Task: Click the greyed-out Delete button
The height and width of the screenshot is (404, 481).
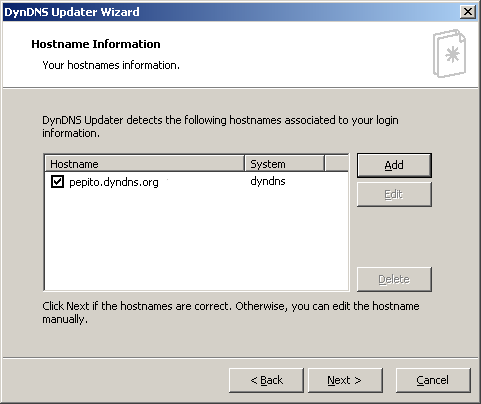Action: pyautogui.click(x=394, y=279)
